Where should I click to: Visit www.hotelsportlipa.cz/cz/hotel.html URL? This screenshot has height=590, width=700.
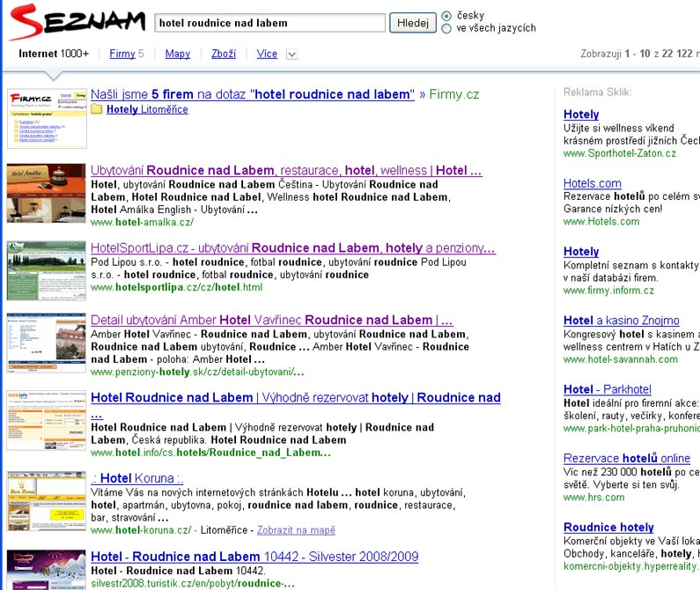coord(176,287)
